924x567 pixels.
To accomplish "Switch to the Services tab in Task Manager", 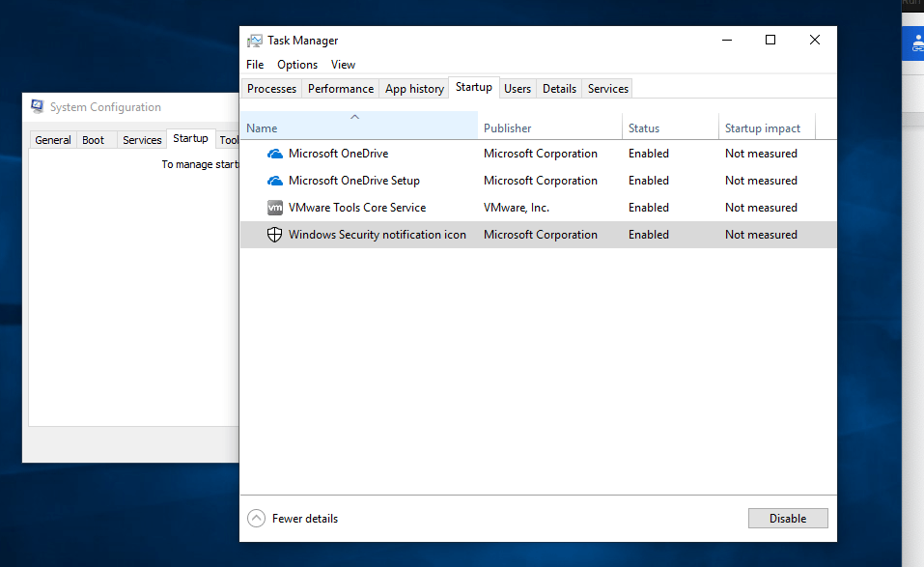I will click(608, 89).
